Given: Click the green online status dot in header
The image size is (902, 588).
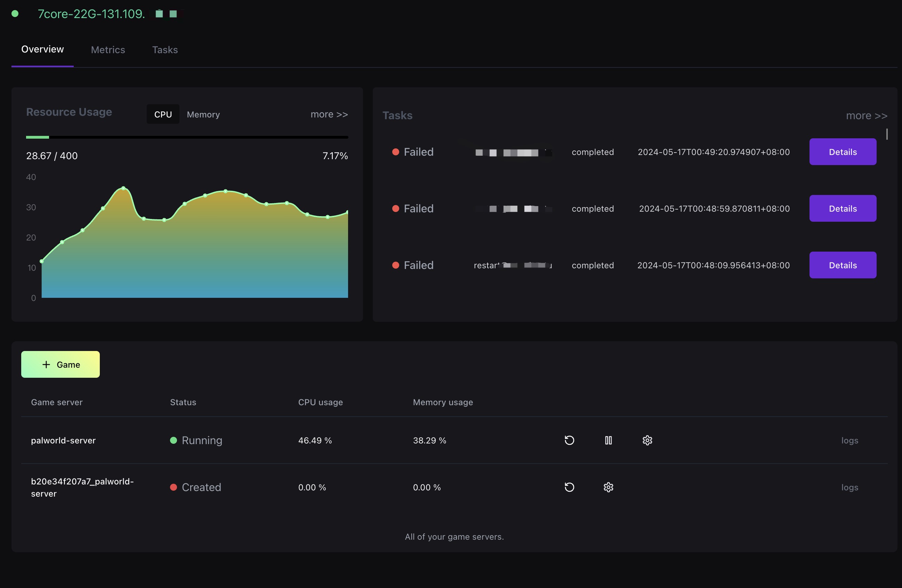Looking at the screenshot, I should tap(15, 14).
